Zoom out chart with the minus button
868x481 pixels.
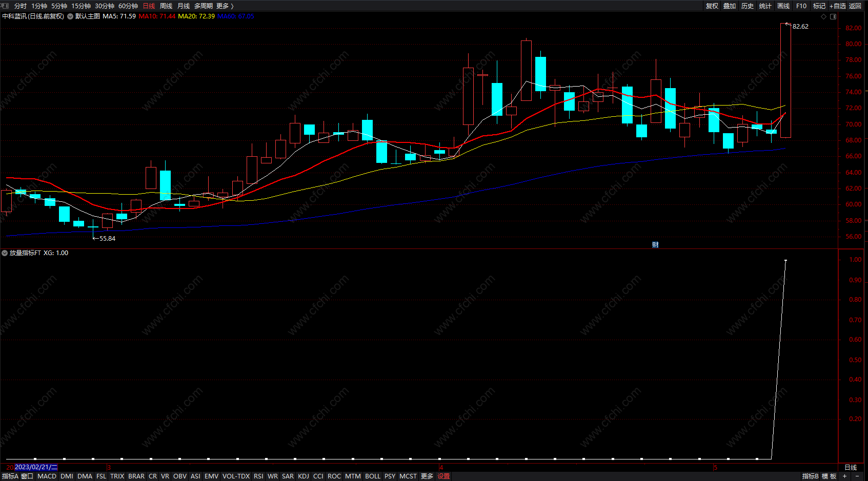(x=857, y=476)
